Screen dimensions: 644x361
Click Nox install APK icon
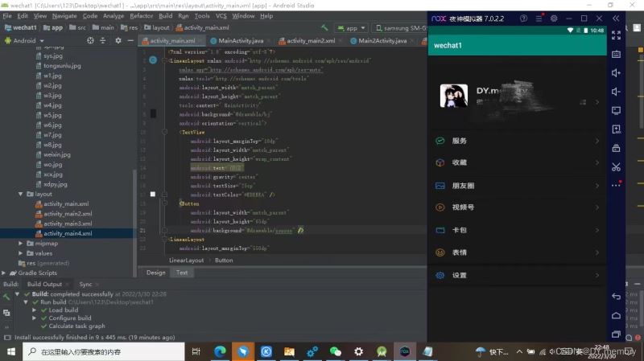point(616,129)
